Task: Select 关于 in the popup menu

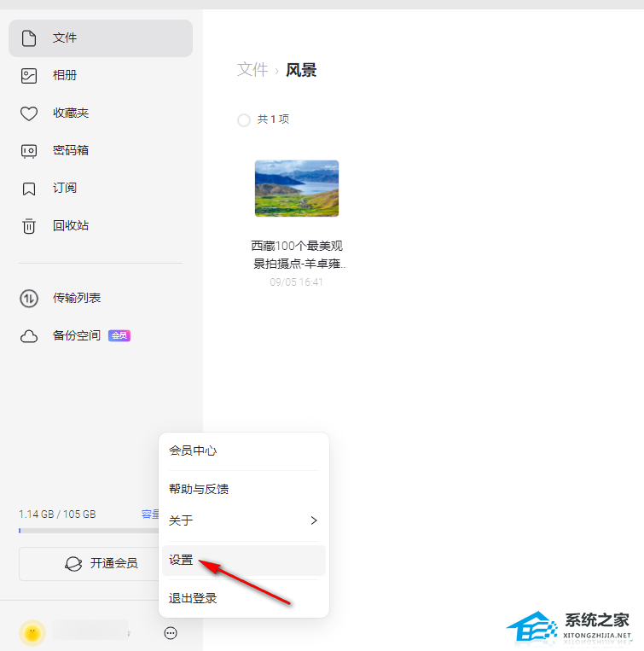Action: click(244, 520)
